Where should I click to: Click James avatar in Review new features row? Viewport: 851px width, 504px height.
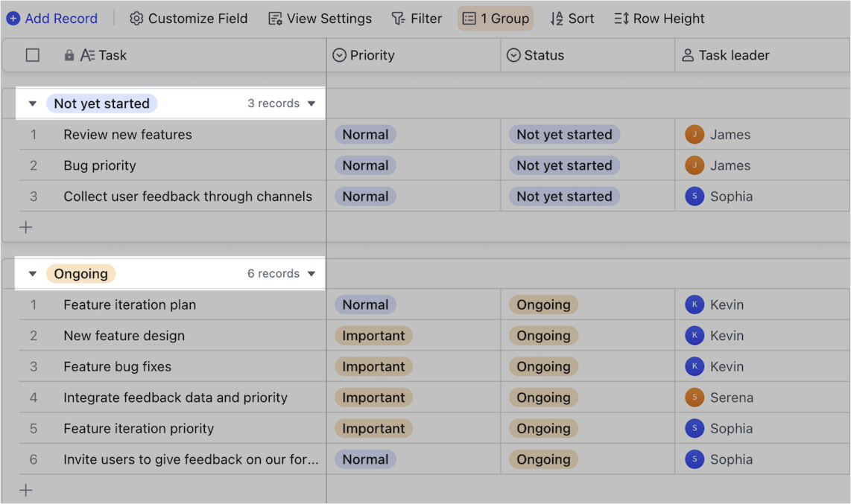point(695,135)
